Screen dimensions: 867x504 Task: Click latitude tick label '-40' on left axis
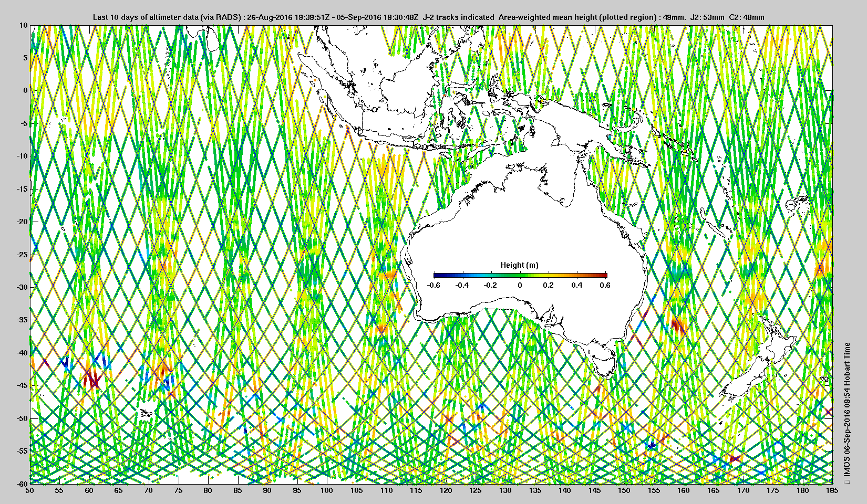click(22, 353)
